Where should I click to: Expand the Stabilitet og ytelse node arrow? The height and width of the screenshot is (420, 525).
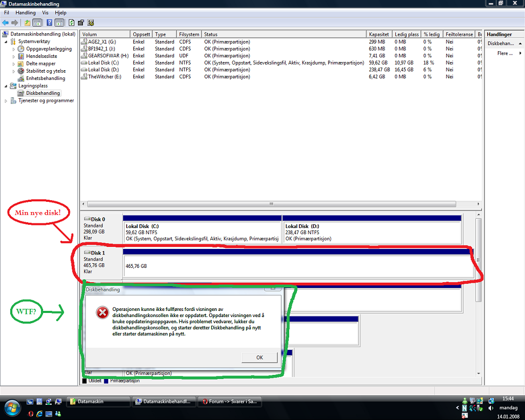click(x=14, y=71)
